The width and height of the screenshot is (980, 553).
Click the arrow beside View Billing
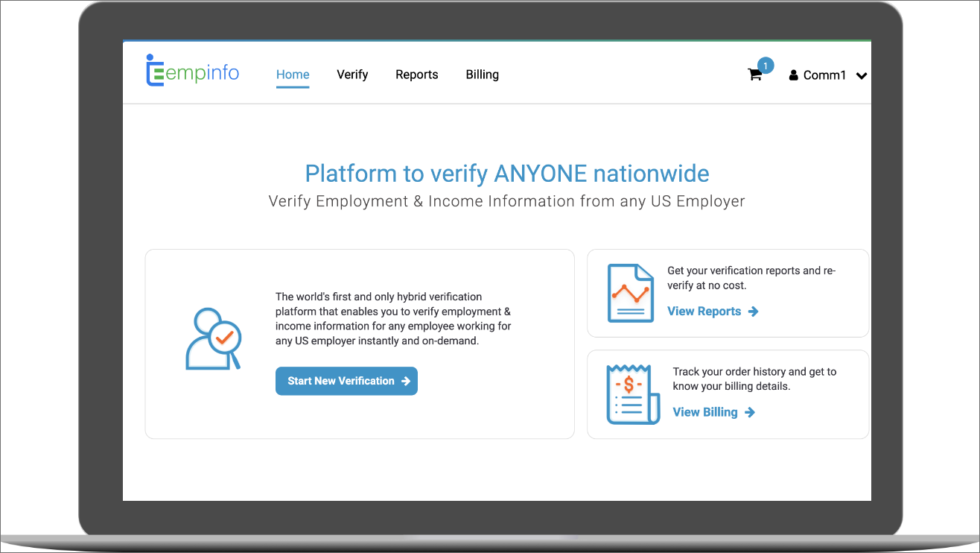(749, 412)
